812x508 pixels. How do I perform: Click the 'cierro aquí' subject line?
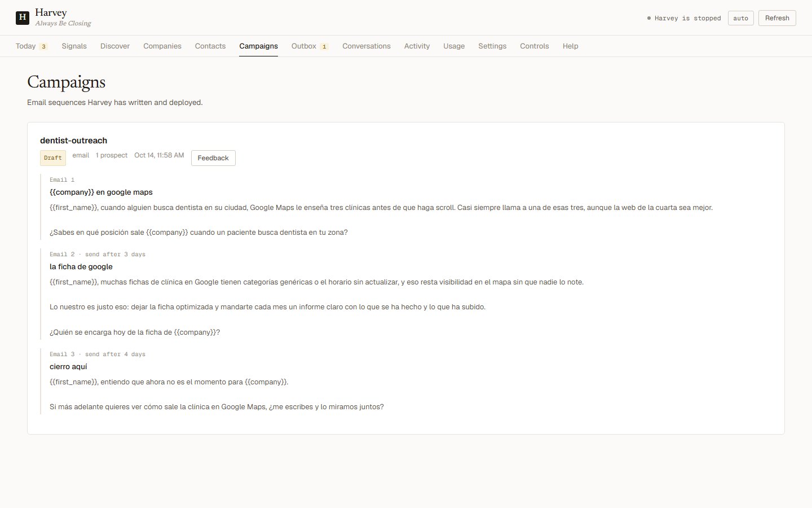(68, 366)
